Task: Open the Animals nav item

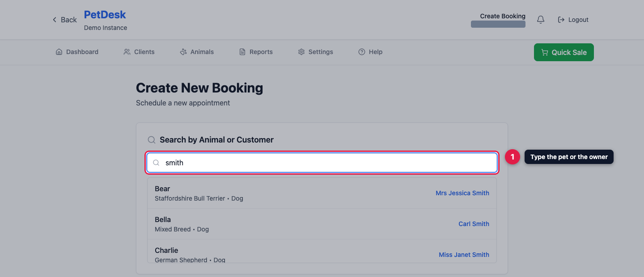Action: pos(197,52)
